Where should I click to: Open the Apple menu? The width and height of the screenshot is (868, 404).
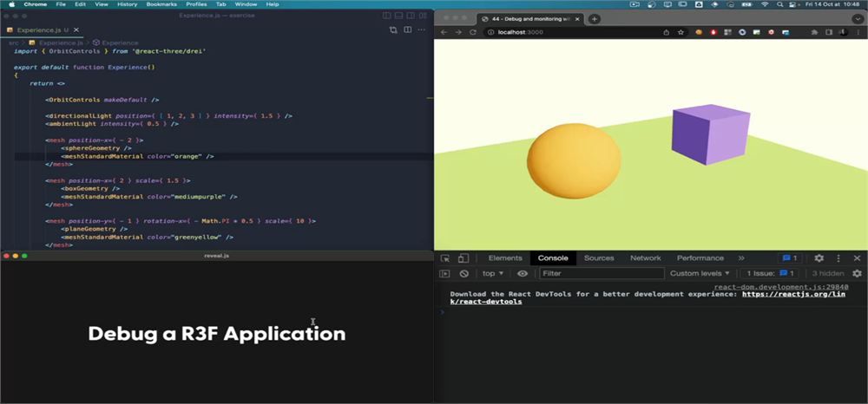pos(11,3)
